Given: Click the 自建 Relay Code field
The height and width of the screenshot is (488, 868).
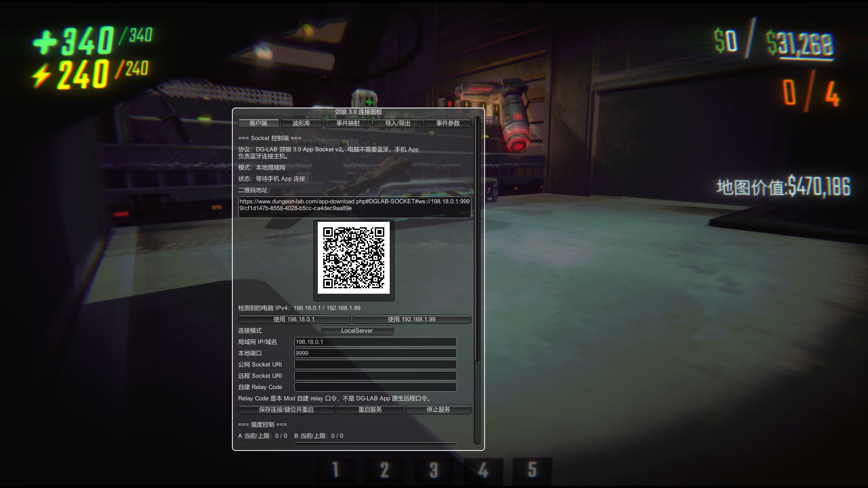Looking at the screenshot, I should point(375,387).
